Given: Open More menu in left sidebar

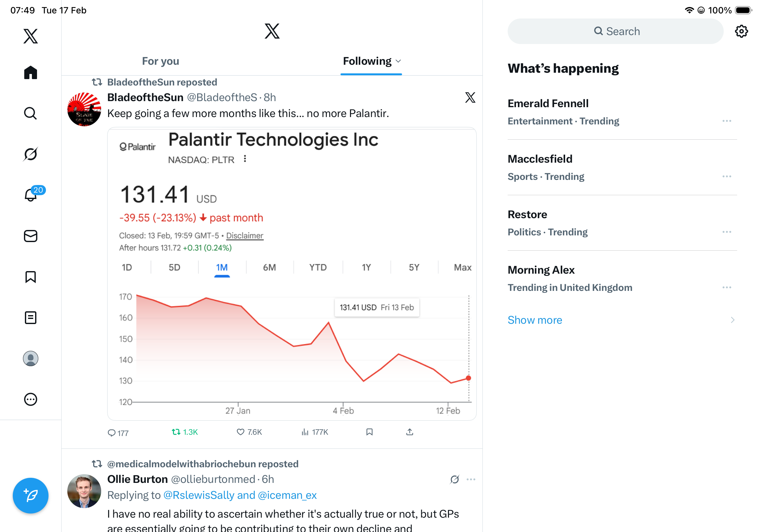Looking at the screenshot, I should (31, 399).
